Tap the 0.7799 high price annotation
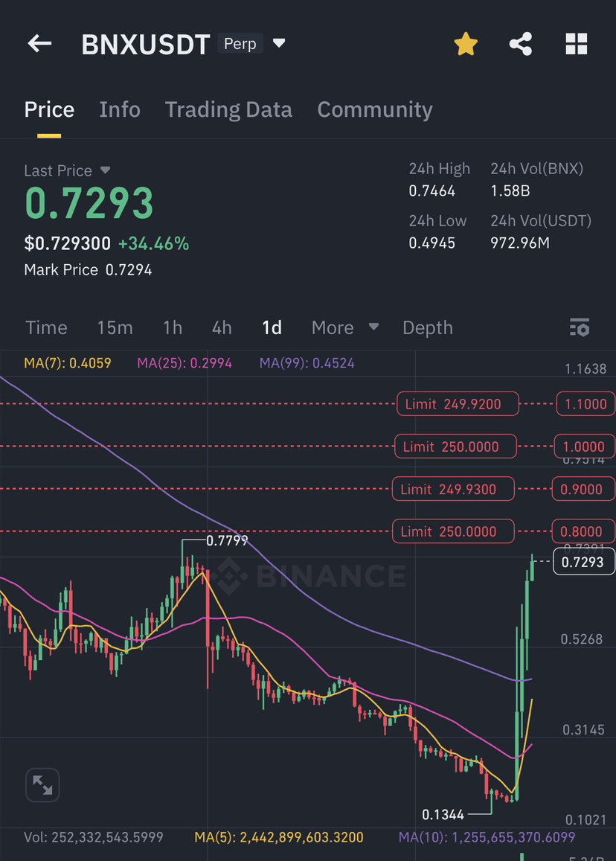Image resolution: width=616 pixels, height=861 pixels. [228, 541]
